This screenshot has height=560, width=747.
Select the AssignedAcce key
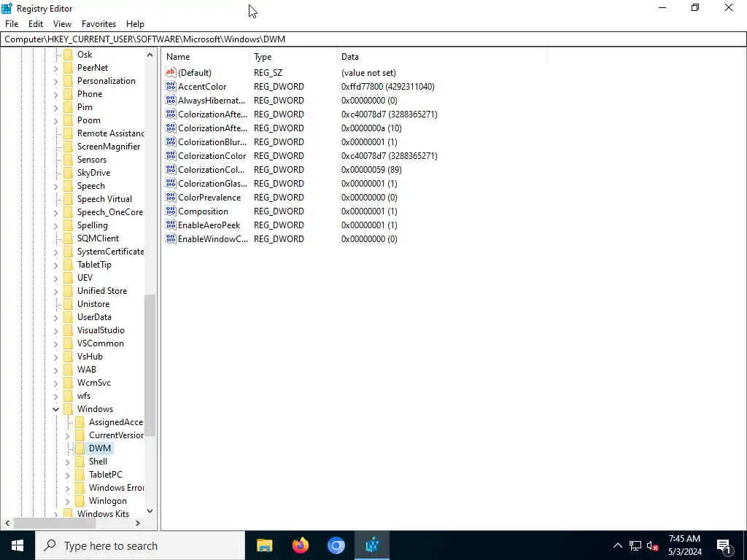(x=116, y=422)
